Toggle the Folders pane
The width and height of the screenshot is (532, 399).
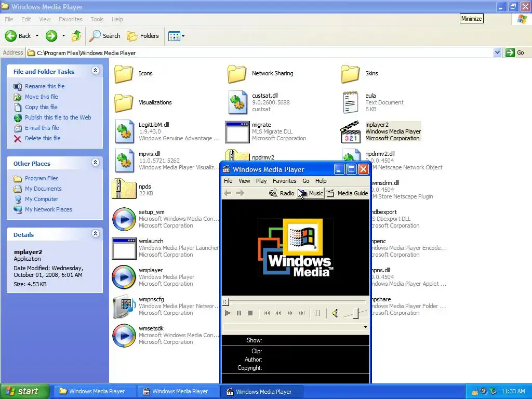click(x=142, y=36)
